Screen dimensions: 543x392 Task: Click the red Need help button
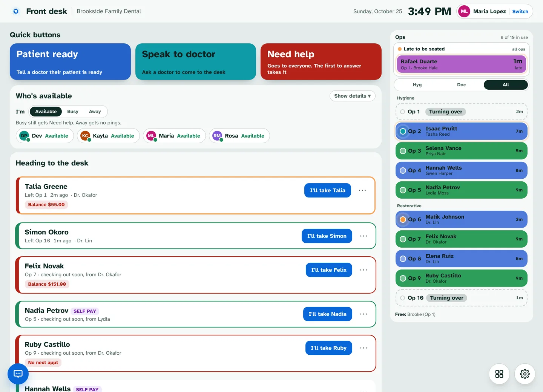[x=321, y=61]
